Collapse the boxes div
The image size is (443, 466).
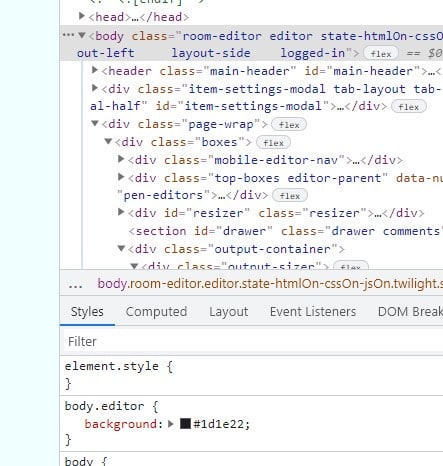[108, 141]
